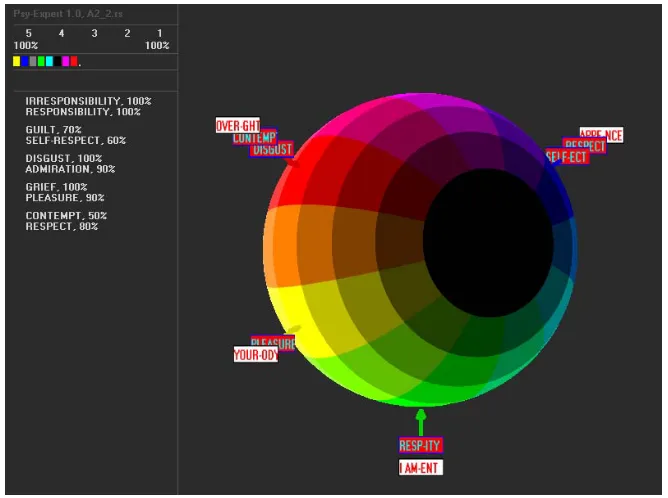Click scale number 5
This screenshot has width=668, height=498.
pos(29,33)
